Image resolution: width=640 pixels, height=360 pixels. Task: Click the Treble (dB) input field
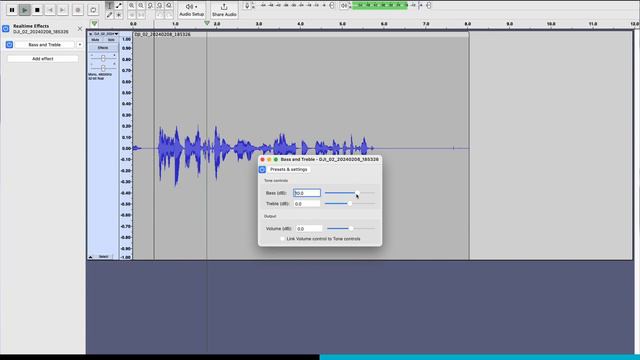coord(307,204)
